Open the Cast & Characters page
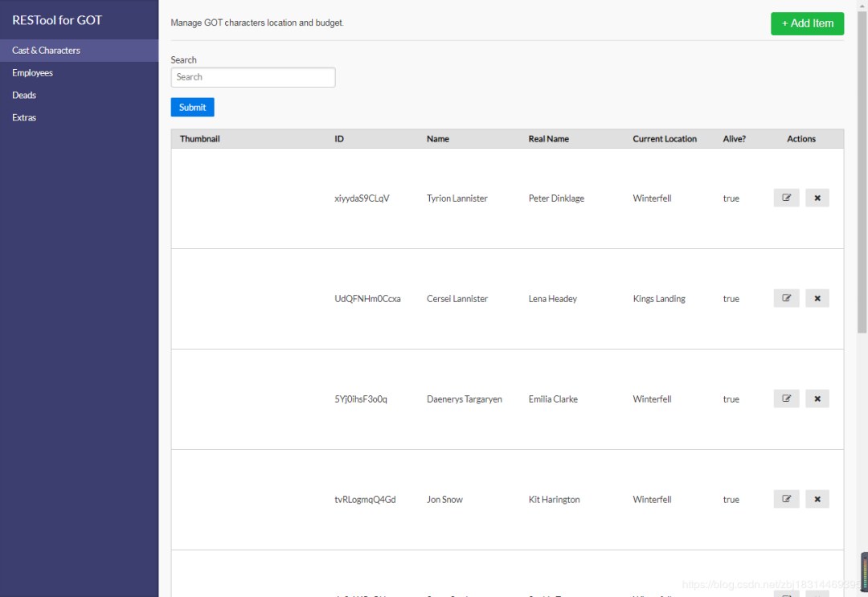The height and width of the screenshot is (597, 868). 79,51
